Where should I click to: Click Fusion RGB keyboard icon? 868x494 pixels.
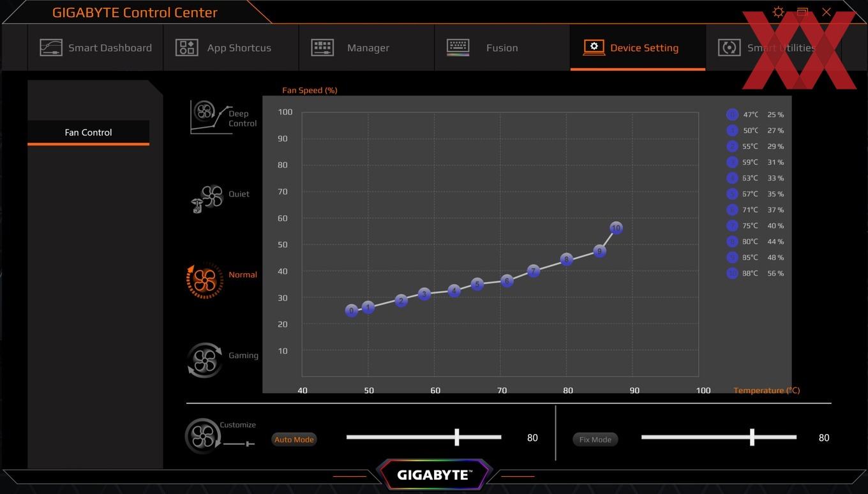(x=458, y=48)
